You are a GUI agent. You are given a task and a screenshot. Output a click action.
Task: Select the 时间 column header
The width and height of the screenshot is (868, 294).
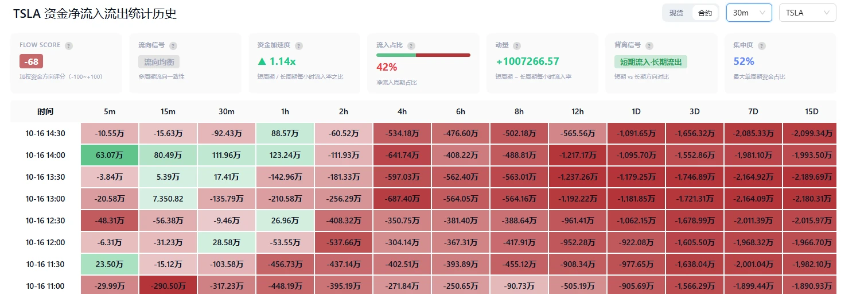click(x=45, y=111)
